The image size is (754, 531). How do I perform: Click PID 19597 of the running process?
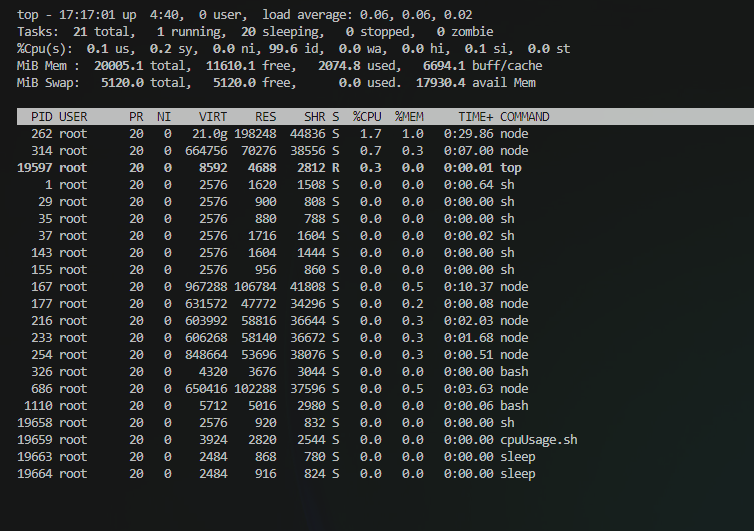35,168
